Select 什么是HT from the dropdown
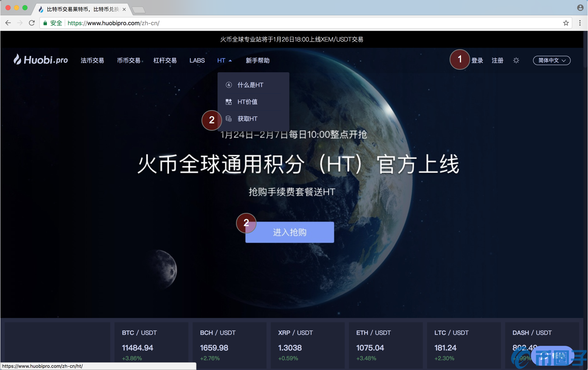 [x=253, y=85]
